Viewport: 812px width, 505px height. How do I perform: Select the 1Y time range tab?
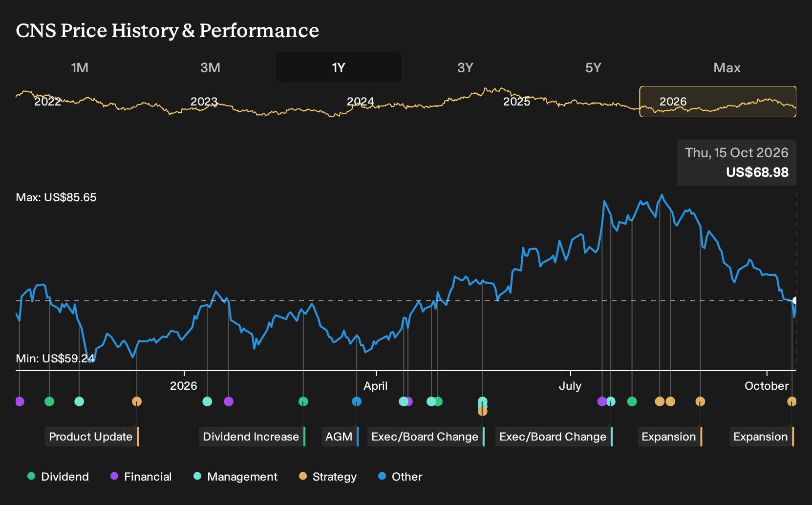339,67
